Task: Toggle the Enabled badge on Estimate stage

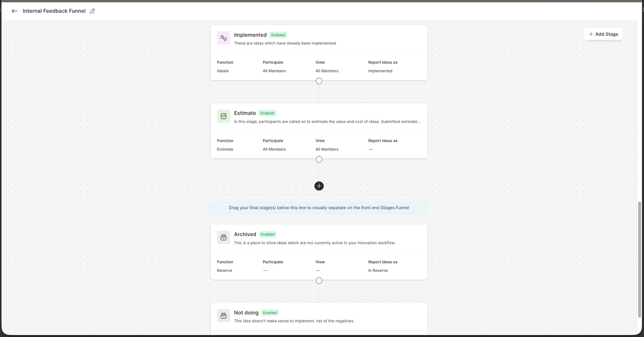Action: coord(267,113)
